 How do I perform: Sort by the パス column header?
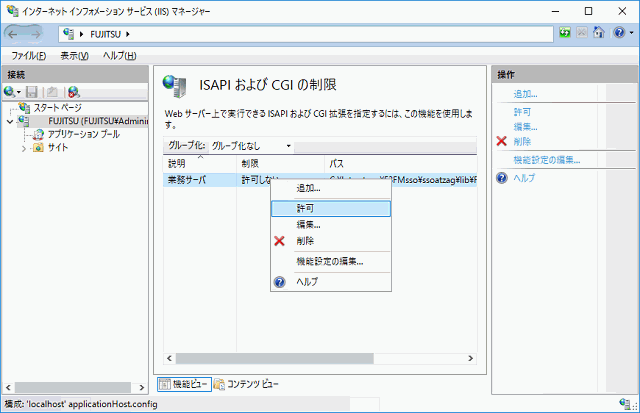click(x=401, y=164)
